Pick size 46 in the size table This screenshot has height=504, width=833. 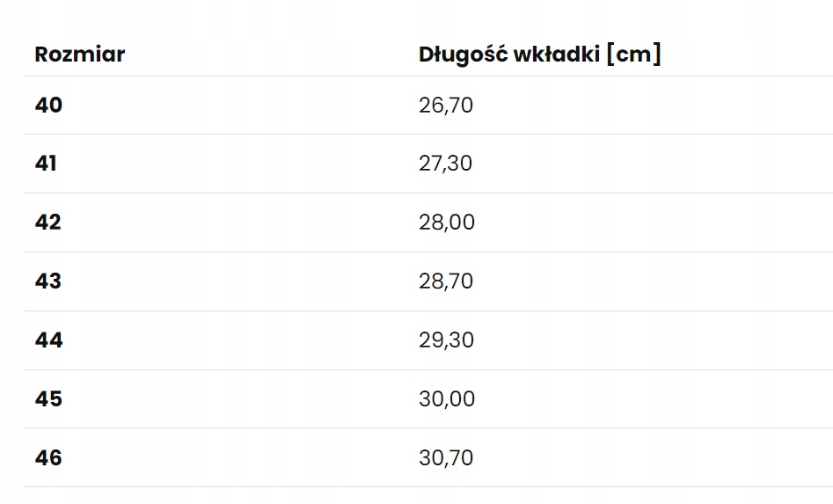tap(48, 458)
